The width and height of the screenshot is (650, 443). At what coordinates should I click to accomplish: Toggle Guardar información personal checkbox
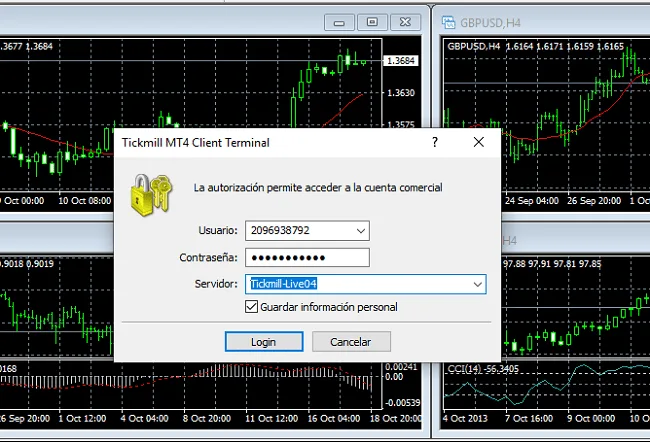[x=252, y=307]
